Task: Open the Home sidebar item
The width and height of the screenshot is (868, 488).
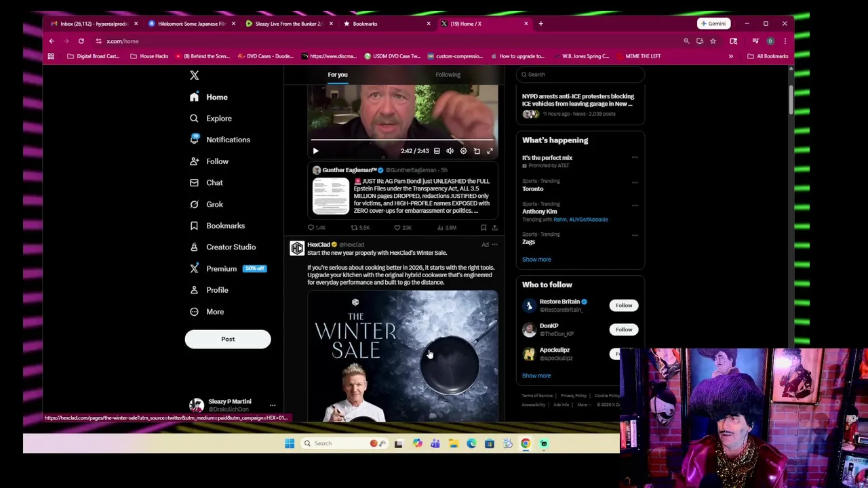Action: pos(209,97)
